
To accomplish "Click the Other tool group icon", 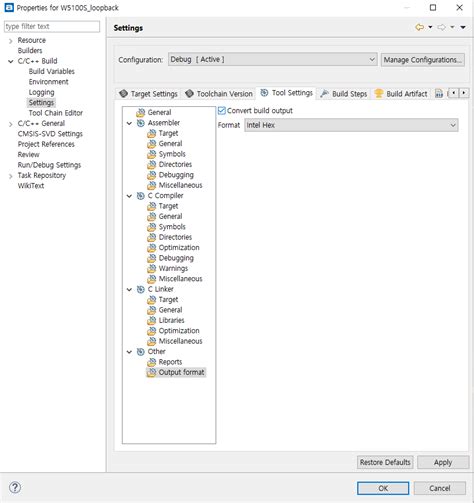I will point(141,352).
